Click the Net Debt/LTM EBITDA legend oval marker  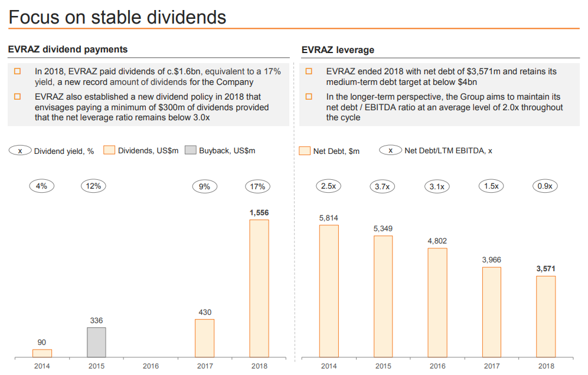(x=390, y=150)
